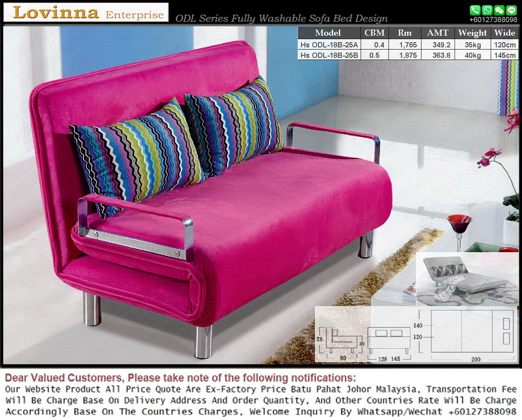Click the 0.5 CBM value
522x420 pixels.
click(374, 55)
